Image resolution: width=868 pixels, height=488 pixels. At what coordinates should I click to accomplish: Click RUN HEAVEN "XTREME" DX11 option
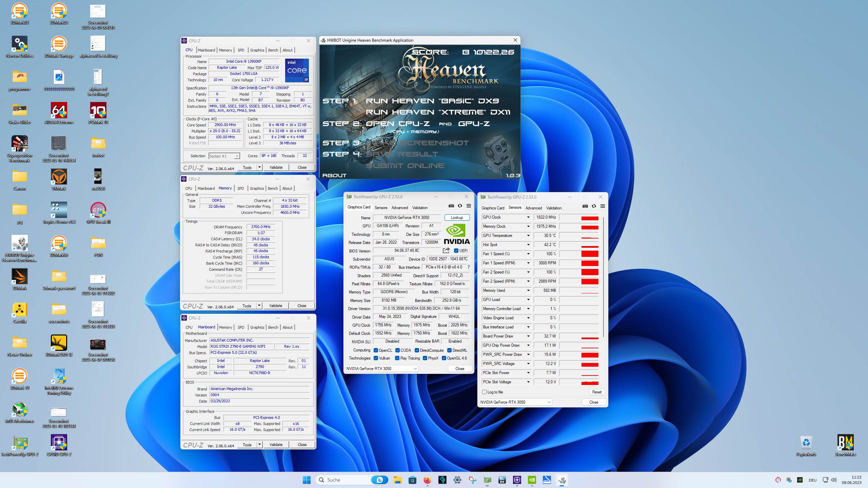438,112
